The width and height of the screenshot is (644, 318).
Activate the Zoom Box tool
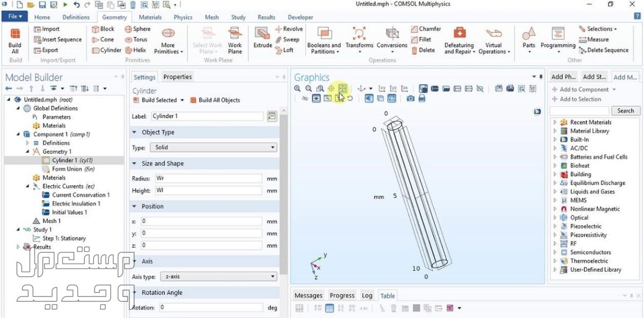(320, 89)
